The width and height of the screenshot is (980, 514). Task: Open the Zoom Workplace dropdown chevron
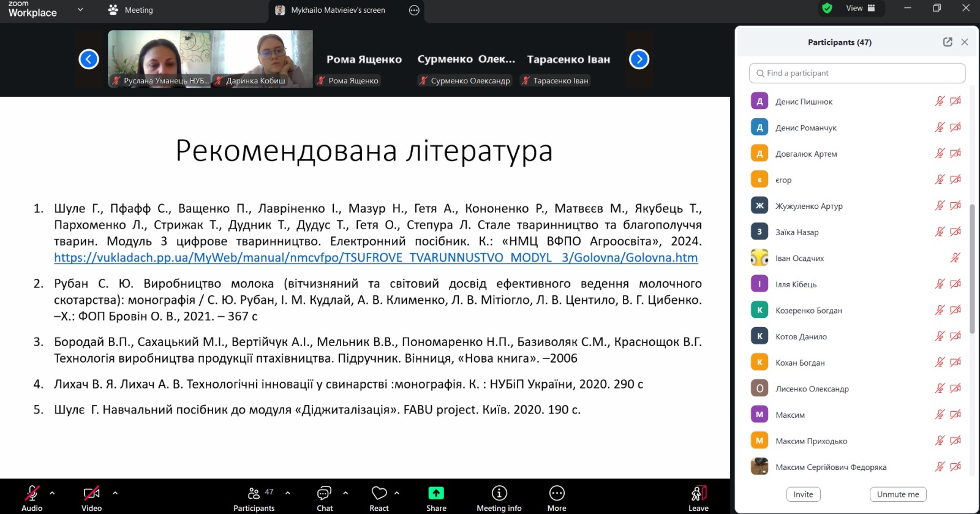(80, 10)
